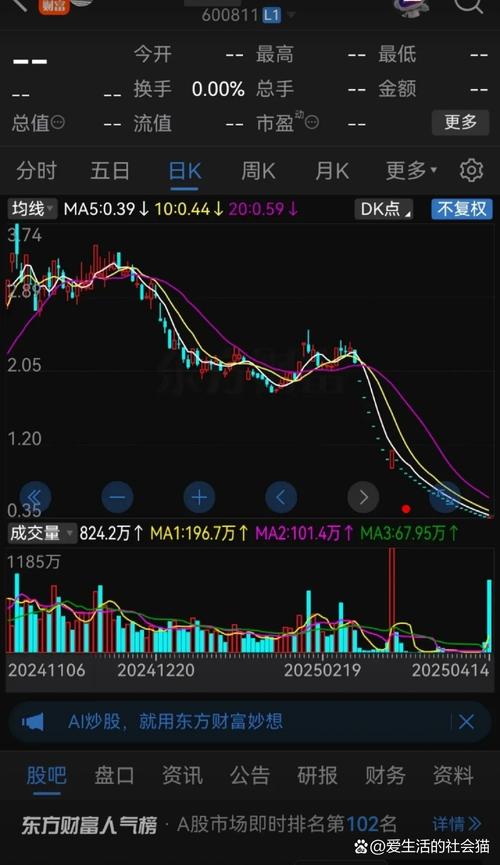Tap 东方财富人气榜 heading

pos(89,825)
